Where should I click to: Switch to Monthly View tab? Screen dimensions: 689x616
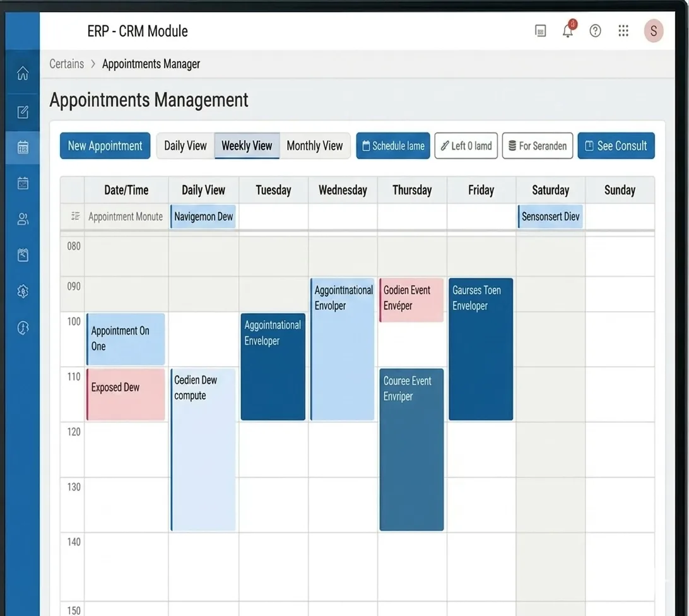pyautogui.click(x=315, y=146)
